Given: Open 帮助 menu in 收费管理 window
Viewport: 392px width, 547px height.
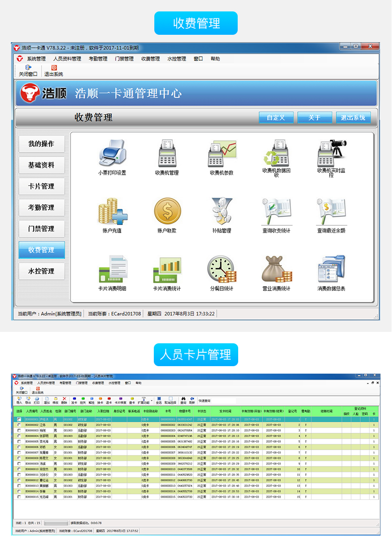Looking at the screenshot, I should (215, 59).
